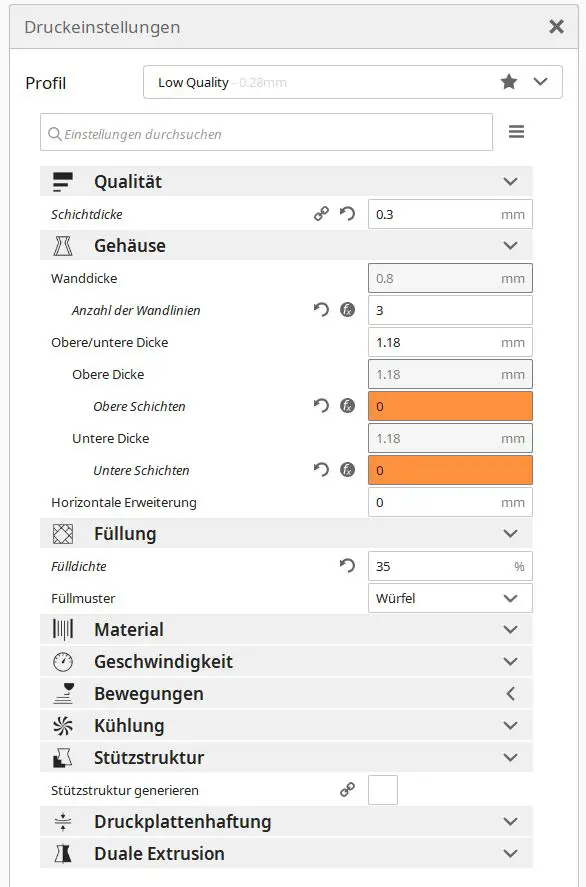Click the link icon beside Stützstruktur generieren
586x887 pixels.
coord(347,790)
